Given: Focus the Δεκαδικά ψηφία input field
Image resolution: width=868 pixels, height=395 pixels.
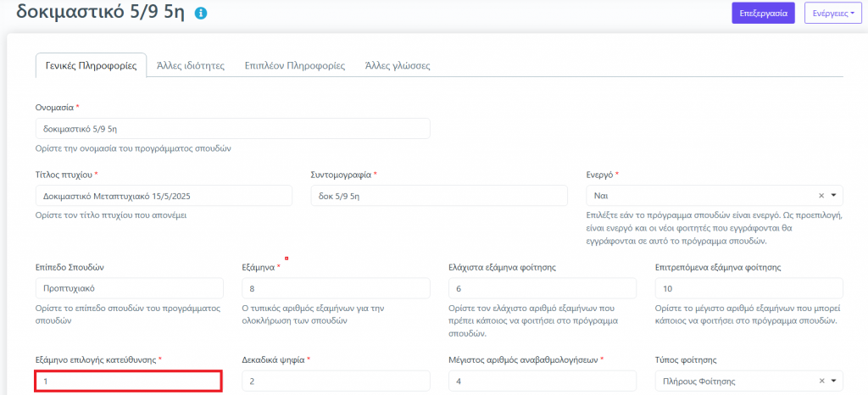Looking at the screenshot, I should (x=335, y=381).
